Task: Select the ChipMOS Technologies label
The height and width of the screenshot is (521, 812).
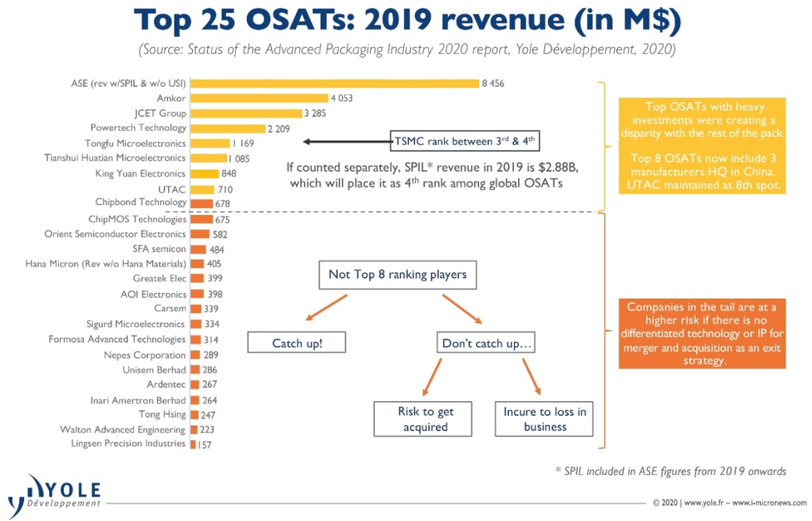Action: (137, 219)
